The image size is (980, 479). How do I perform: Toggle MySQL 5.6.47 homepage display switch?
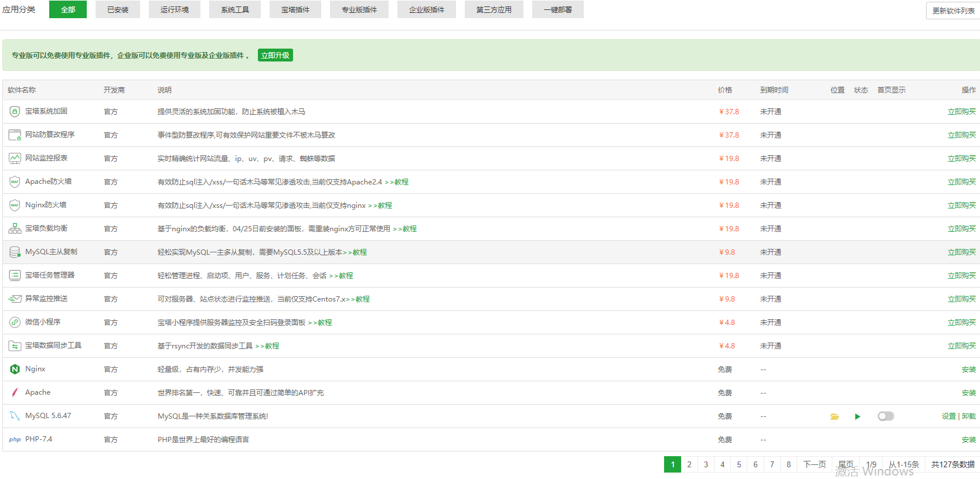point(886,416)
